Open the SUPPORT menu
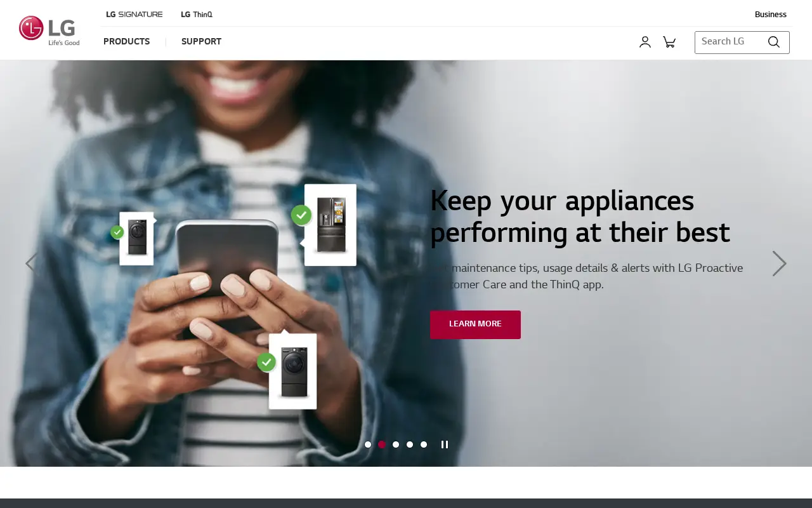 pyautogui.click(x=201, y=42)
